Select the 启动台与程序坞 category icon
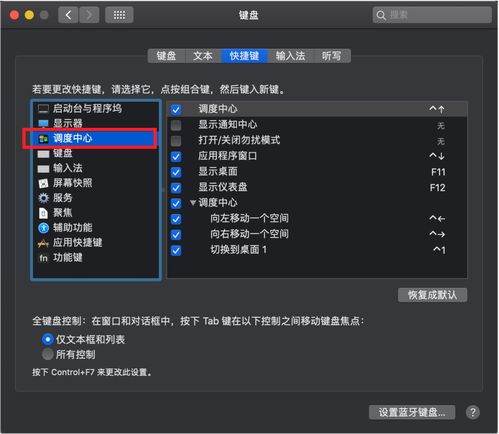Screen dimensions: 499x434 pos(43,109)
